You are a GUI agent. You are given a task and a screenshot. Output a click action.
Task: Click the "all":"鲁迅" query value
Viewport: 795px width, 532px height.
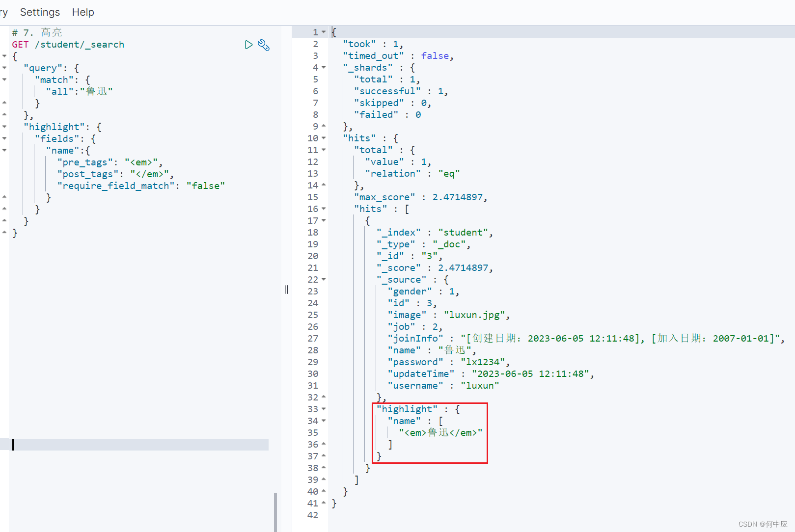(x=80, y=92)
